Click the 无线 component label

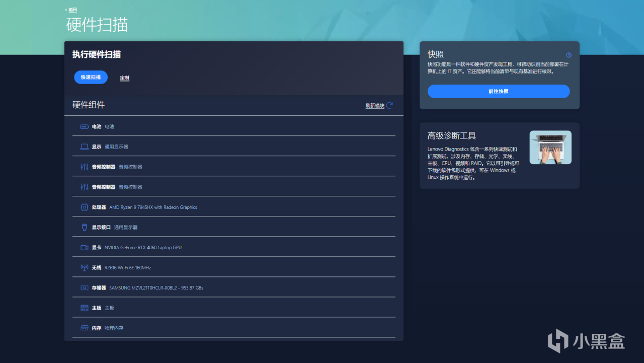click(x=97, y=267)
